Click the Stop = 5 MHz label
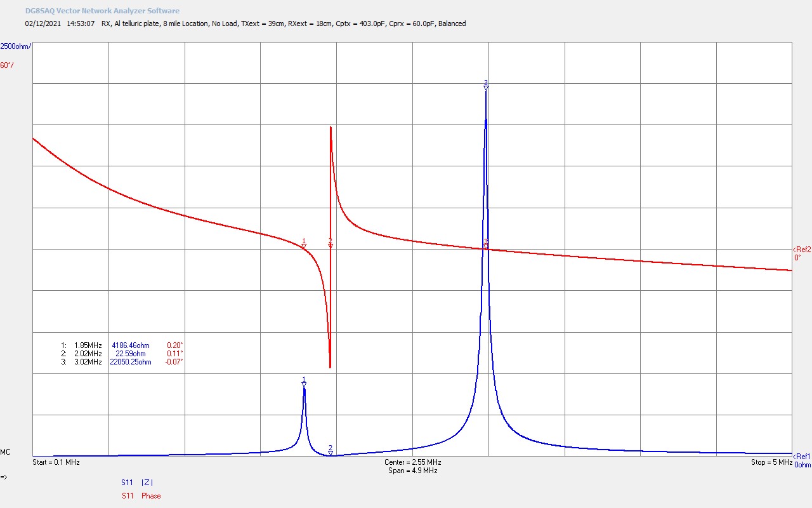The image size is (812, 508). point(771,462)
